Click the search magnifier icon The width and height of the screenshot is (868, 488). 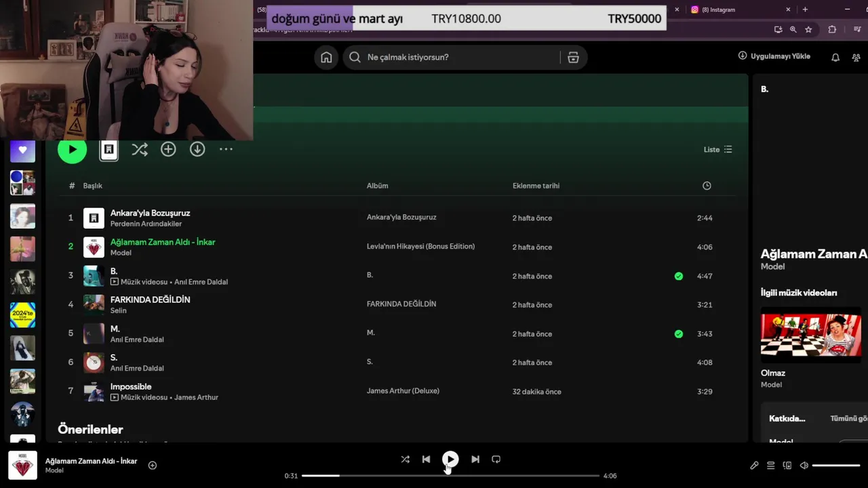point(355,57)
